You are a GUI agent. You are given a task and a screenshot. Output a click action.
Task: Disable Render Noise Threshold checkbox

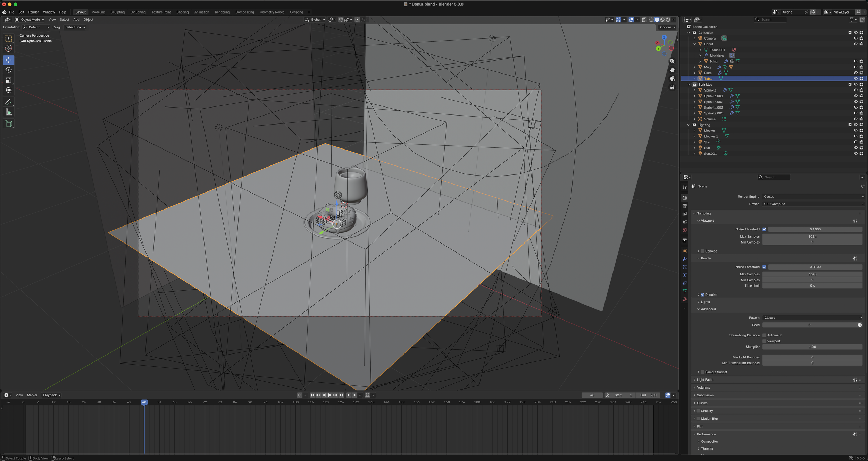coord(764,267)
